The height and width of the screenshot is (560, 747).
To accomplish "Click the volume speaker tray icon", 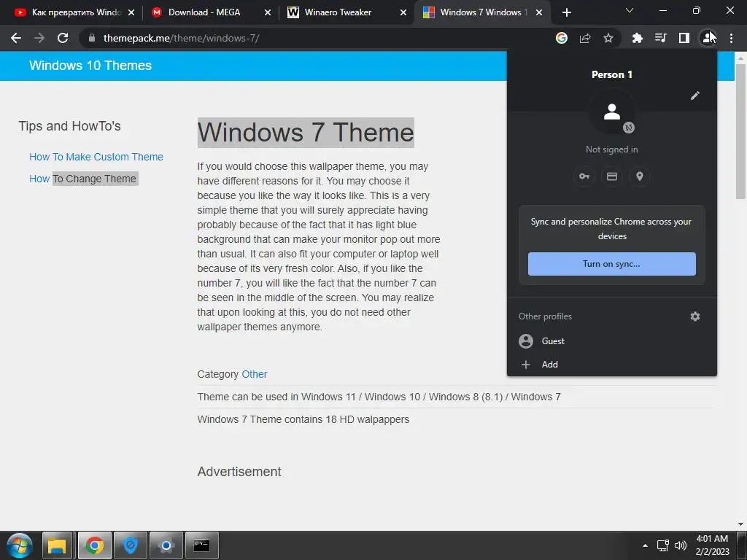I will point(681,545).
